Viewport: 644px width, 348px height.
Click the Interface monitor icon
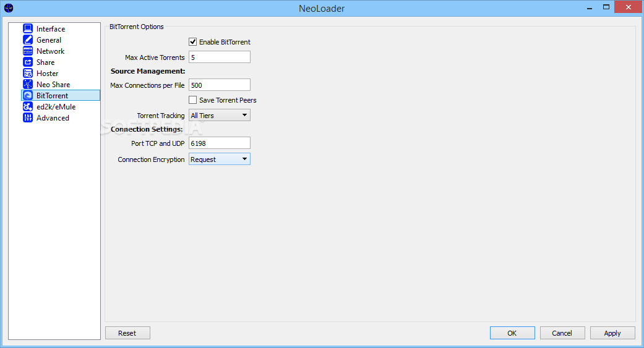[x=27, y=28]
